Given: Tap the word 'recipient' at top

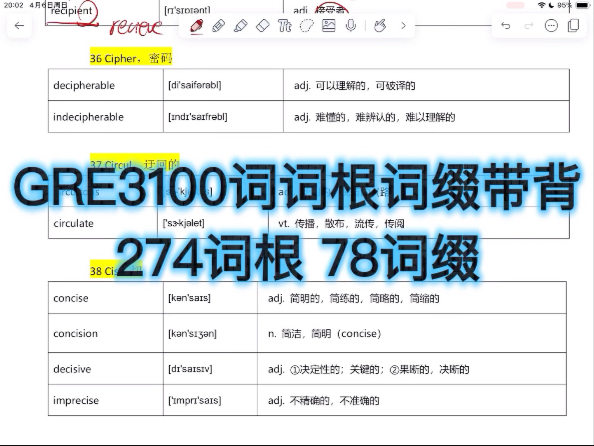Looking at the screenshot, I should [71, 11].
